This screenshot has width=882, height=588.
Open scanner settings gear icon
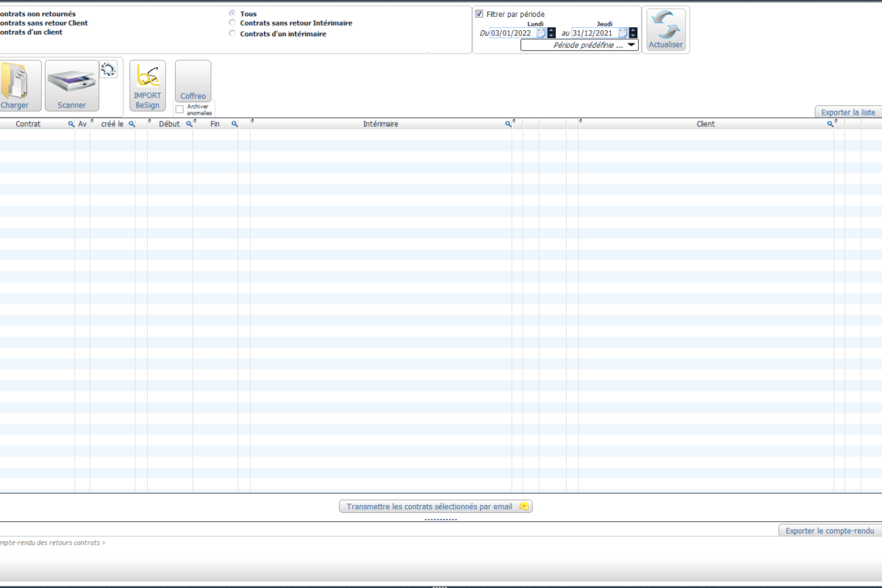tap(108, 69)
